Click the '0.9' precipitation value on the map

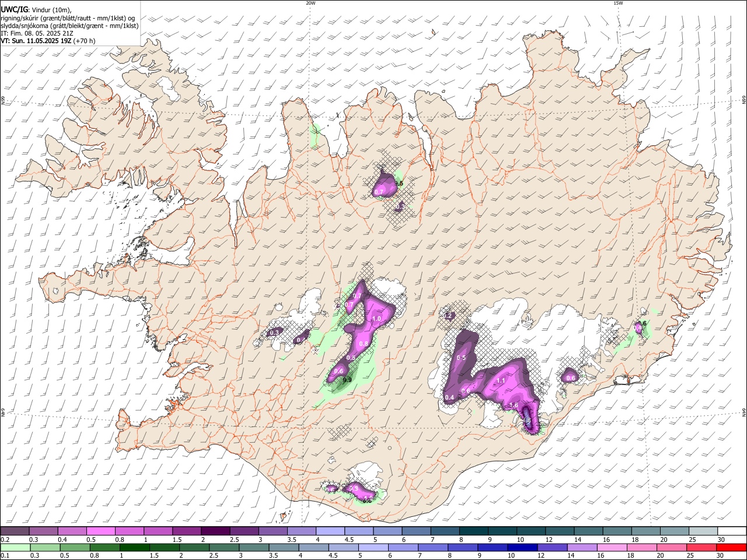tap(347, 380)
